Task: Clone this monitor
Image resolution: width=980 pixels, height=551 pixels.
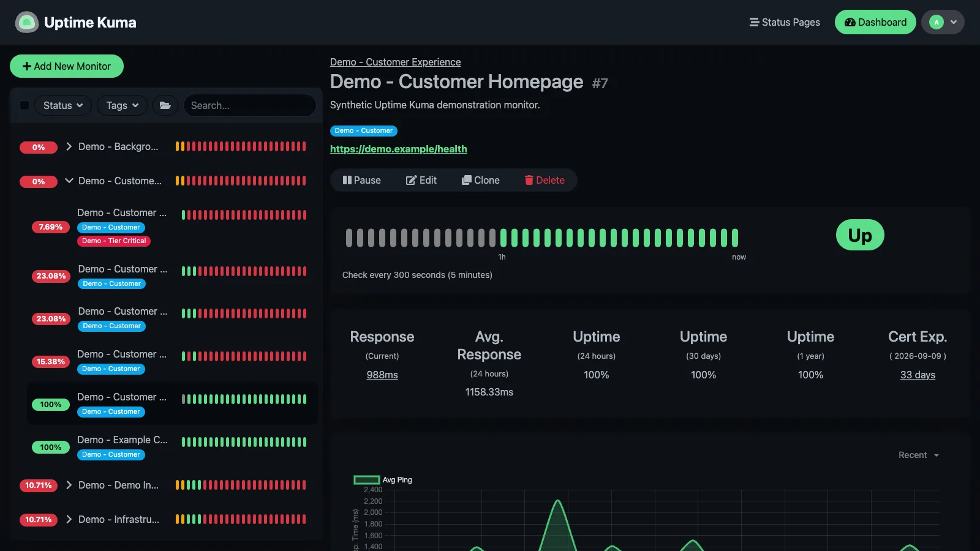Action: coord(481,180)
